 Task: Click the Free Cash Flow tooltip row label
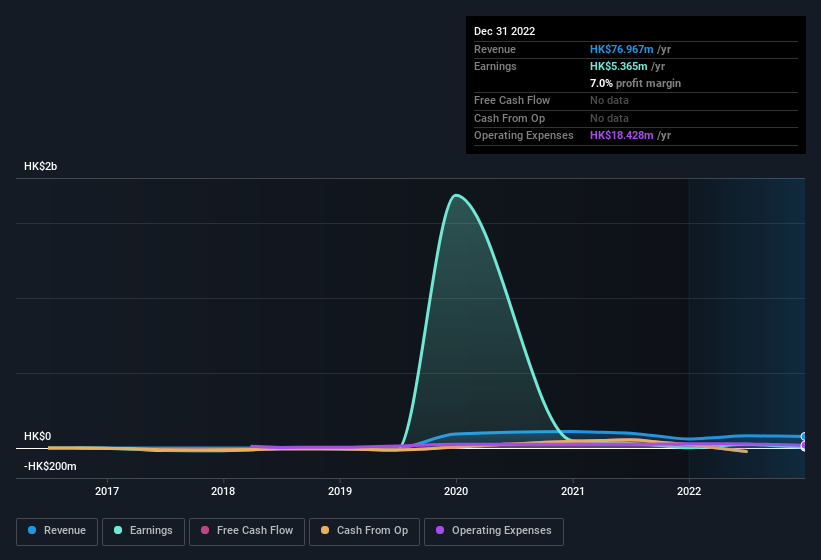point(512,100)
